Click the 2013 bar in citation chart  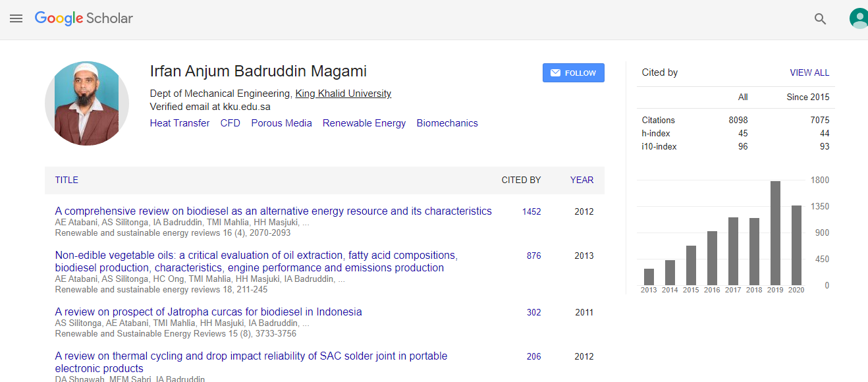pos(649,277)
